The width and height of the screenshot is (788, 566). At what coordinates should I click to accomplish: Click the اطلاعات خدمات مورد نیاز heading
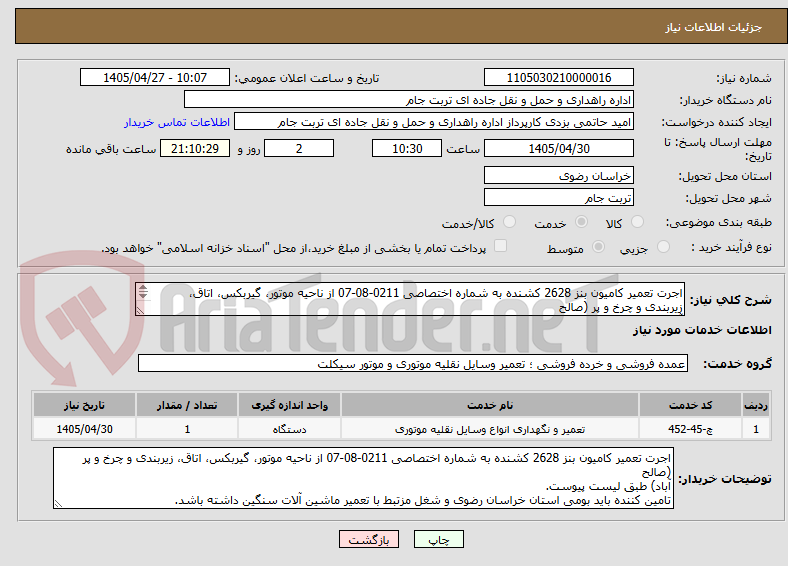tap(702, 330)
